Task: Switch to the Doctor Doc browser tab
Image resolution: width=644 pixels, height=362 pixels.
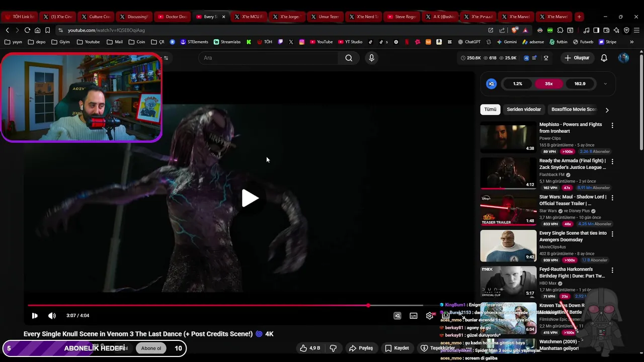Action: 173,17
